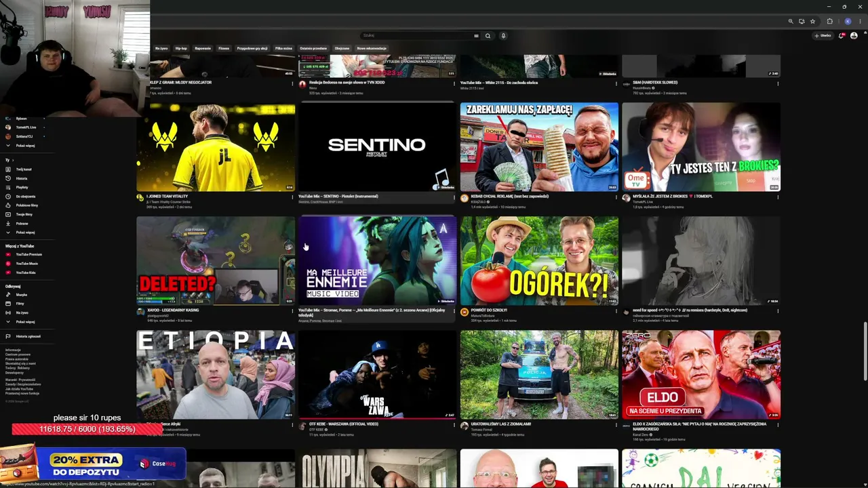This screenshot has height=488, width=868.
Task: Play the TY JESTEŚ TEN Z BROKIES thumbnail
Action: 701,146
